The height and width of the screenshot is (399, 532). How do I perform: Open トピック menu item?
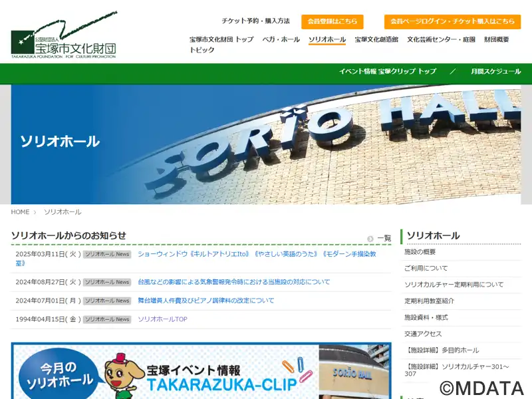click(202, 50)
